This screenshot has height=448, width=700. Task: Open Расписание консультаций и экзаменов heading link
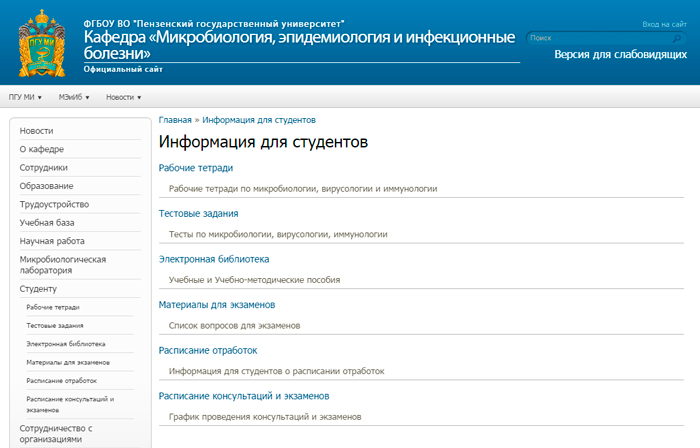coord(244,396)
